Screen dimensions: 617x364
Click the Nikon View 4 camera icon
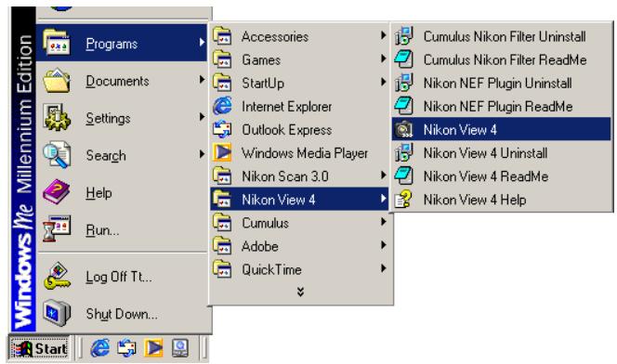[x=403, y=129]
